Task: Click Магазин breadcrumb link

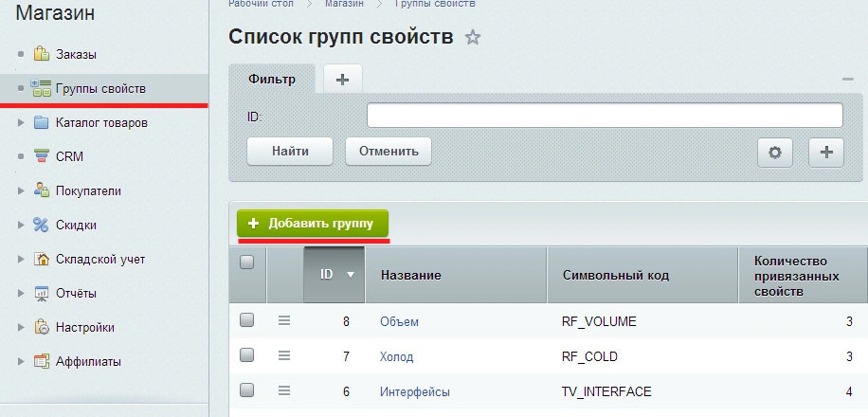Action: coord(344,4)
